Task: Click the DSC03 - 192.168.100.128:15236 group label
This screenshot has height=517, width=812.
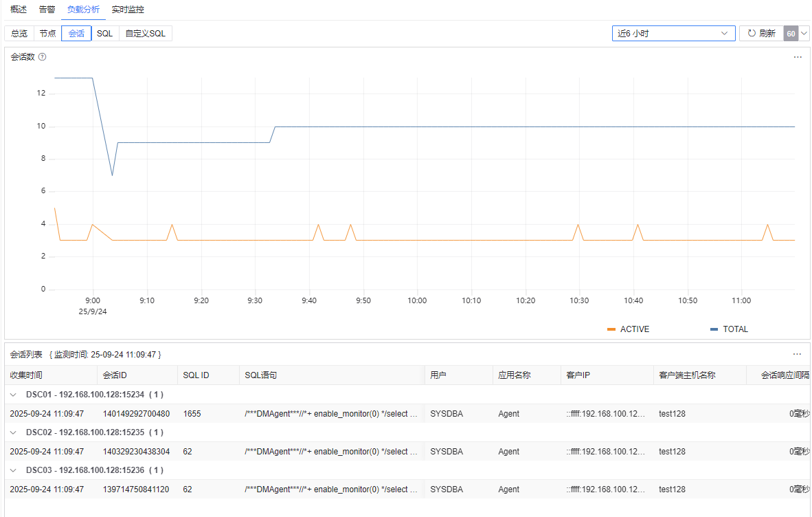Action: pyautogui.click(x=95, y=470)
